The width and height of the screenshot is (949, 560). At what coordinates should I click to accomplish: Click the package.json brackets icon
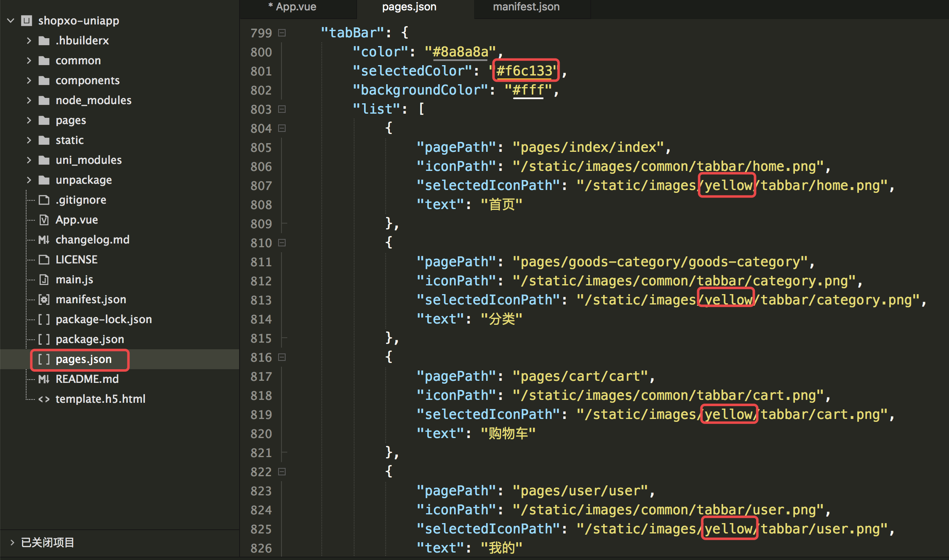[x=44, y=339]
